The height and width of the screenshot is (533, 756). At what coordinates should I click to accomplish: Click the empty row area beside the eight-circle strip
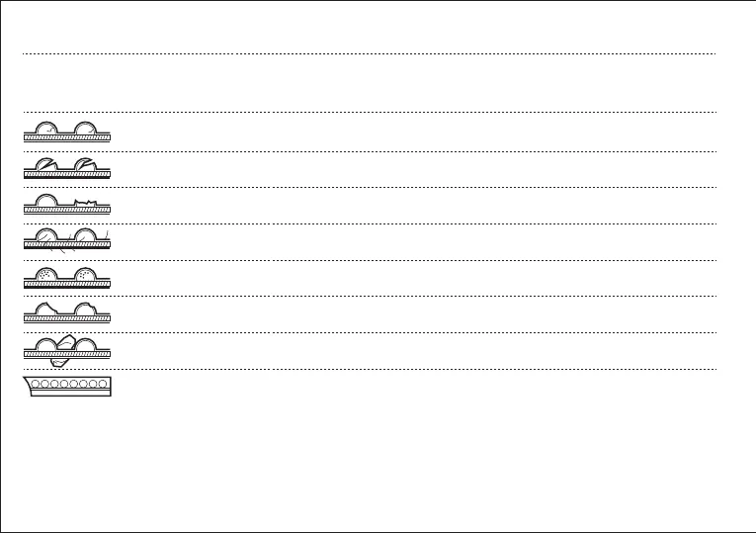pyautogui.click(x=415, y=387)
